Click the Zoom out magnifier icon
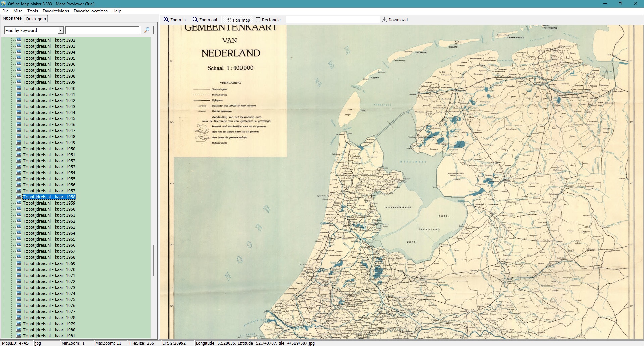The image size is (644, 346). pyautogui.click(x=195, y=20)
